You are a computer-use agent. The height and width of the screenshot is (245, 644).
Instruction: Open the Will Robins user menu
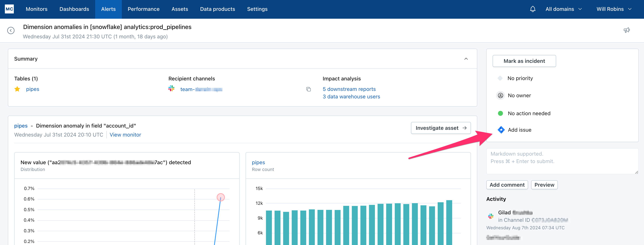(x=614, y=9)
